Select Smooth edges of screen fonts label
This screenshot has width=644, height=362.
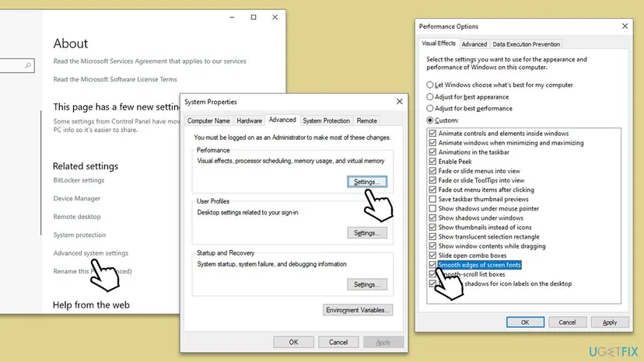pyautogui.click(x=480, y=265)
